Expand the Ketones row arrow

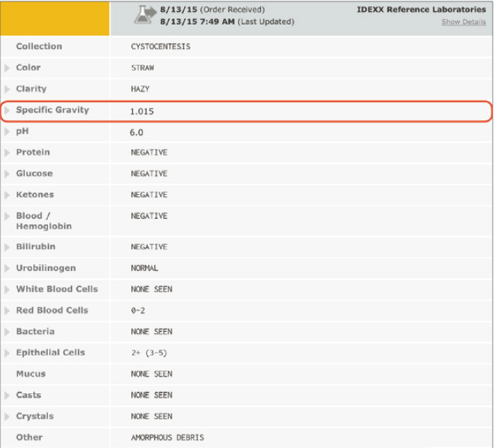tap(7, 195)
